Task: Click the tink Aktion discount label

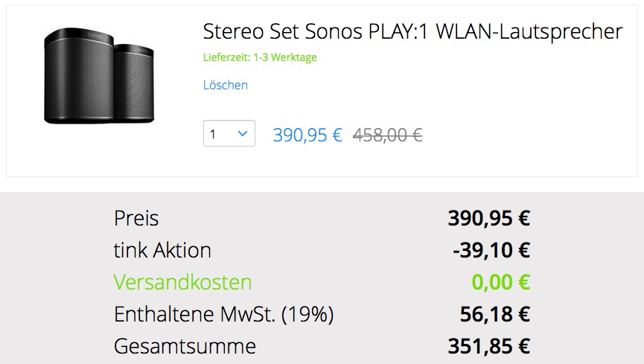Action: pyautogui.click(x=162, y=250)
